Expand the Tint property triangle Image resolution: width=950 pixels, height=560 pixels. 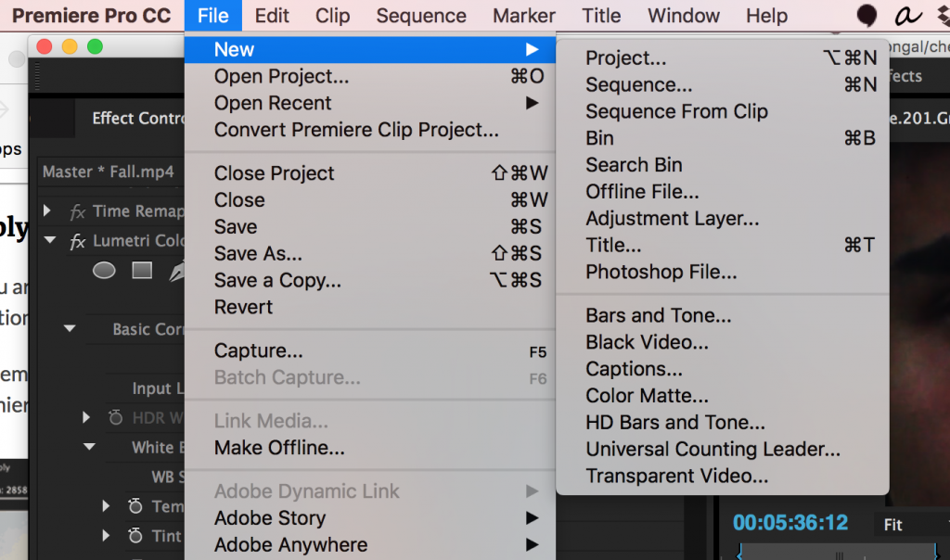(x=106, y=535)
